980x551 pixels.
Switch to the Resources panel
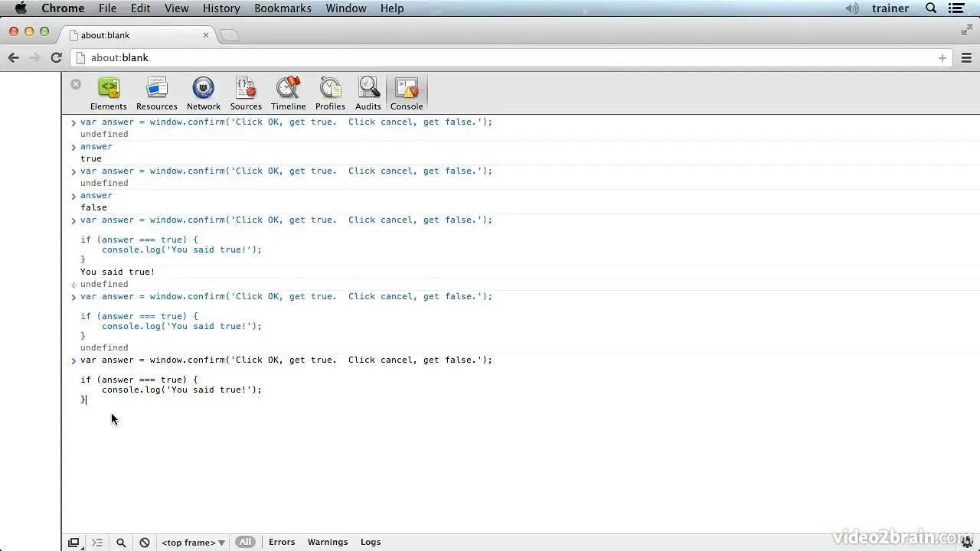coord(157,94)
